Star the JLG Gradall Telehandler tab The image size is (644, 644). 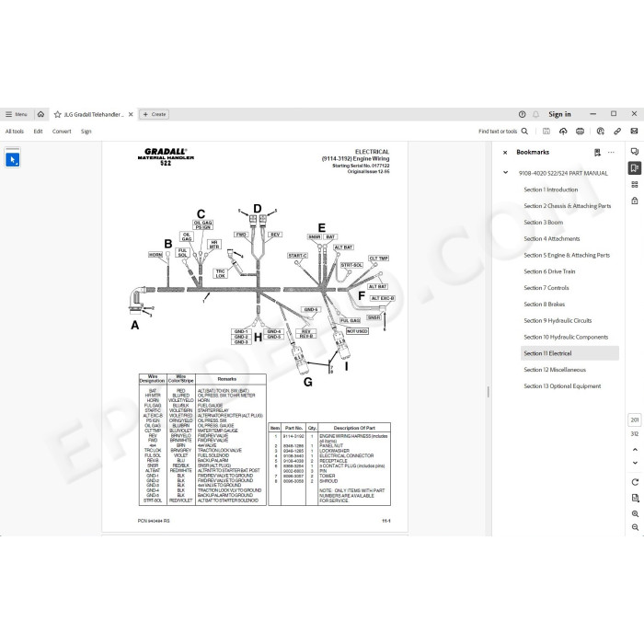pos(57,115)
